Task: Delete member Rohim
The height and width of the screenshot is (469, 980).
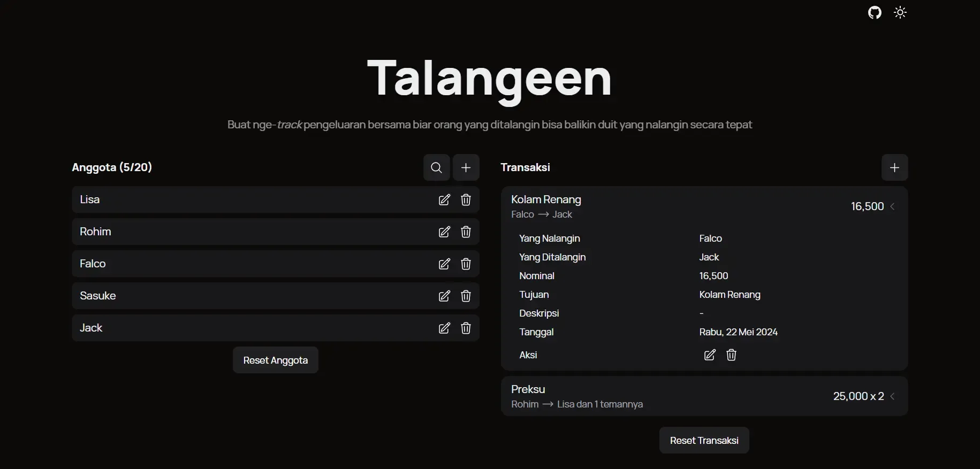Action: [x=466, y=232]
